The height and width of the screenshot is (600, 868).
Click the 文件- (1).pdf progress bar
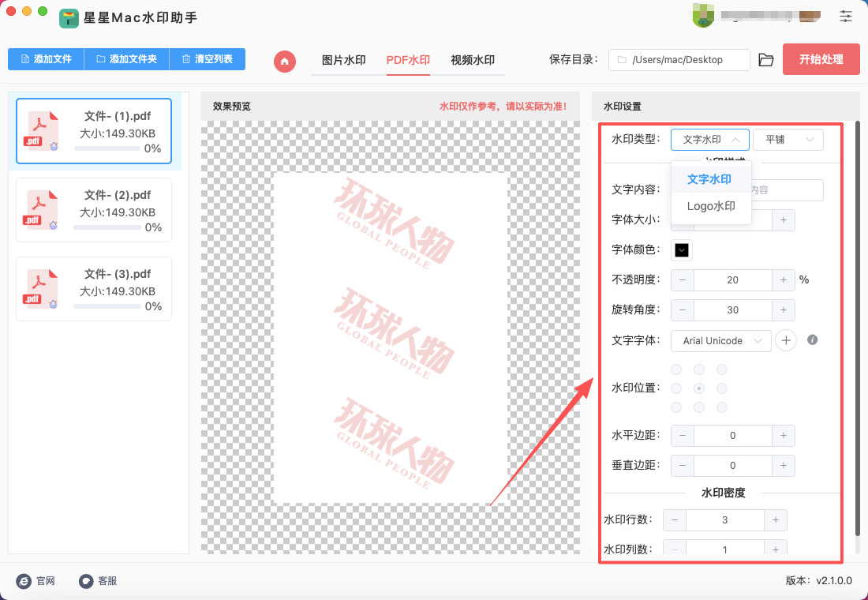click(107, 148)
